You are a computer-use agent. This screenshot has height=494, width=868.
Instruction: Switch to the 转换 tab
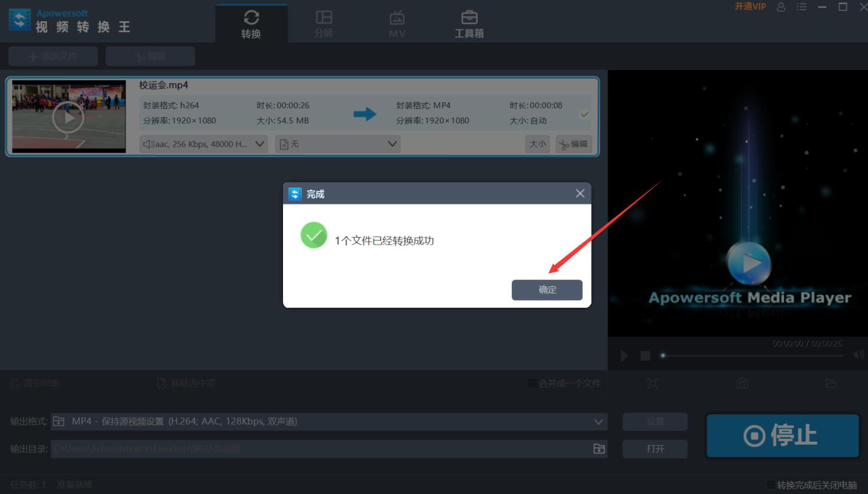pos(251,25)
